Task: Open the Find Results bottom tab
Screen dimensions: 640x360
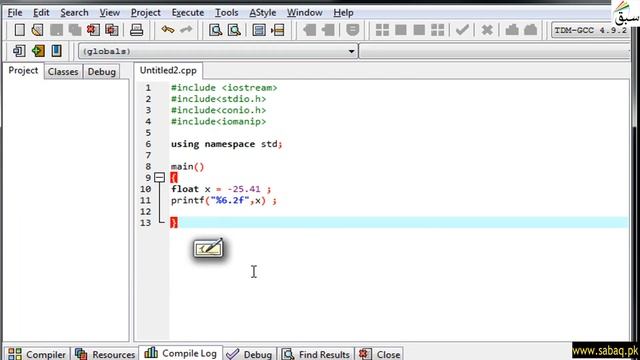Action: tap(316, 354)
